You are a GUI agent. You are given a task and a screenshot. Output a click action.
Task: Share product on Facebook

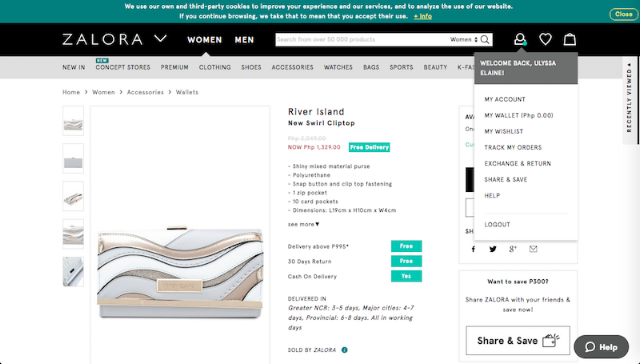click(473, 249)
